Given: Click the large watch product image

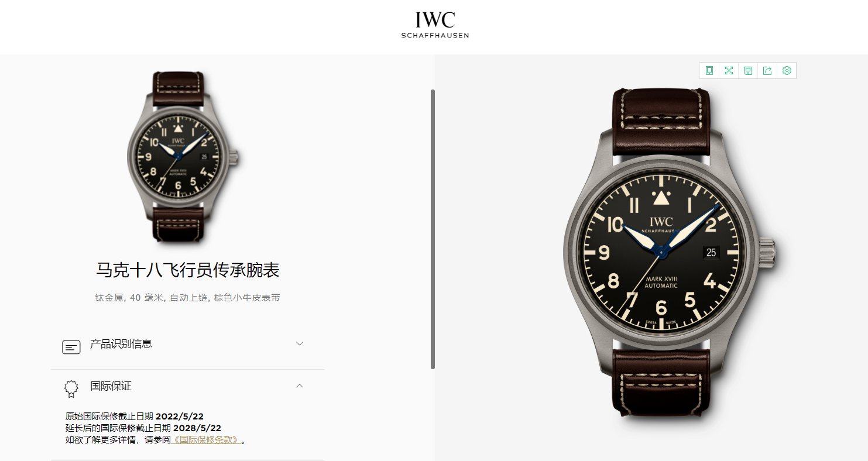Looking at the screenshot, I should click(x=670, y=253).
